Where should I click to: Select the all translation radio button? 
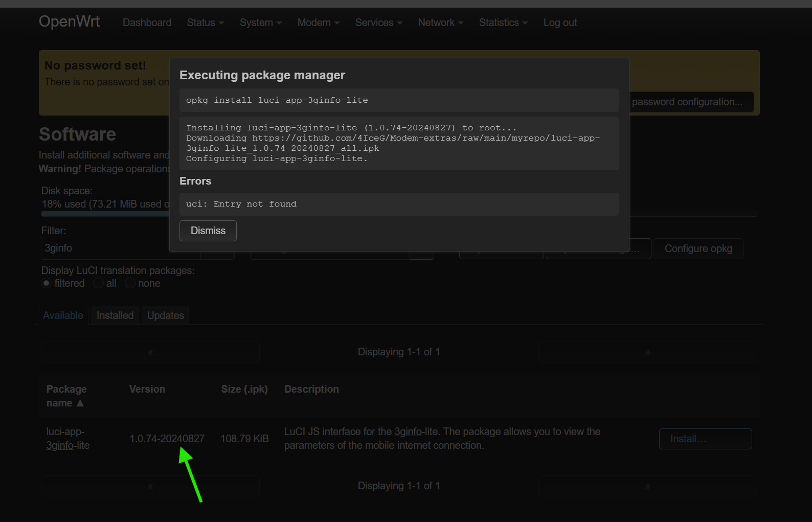click(98, 283)
